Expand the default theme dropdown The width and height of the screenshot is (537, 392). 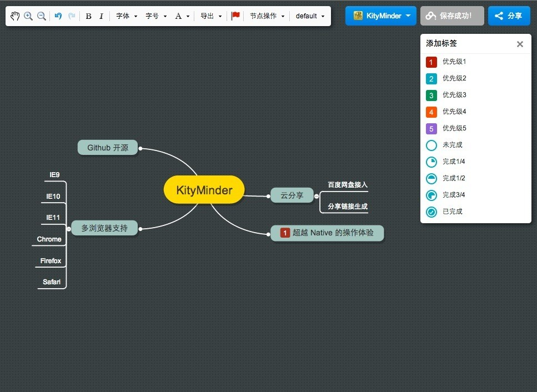pyautogui.click(x=310, y=16)
